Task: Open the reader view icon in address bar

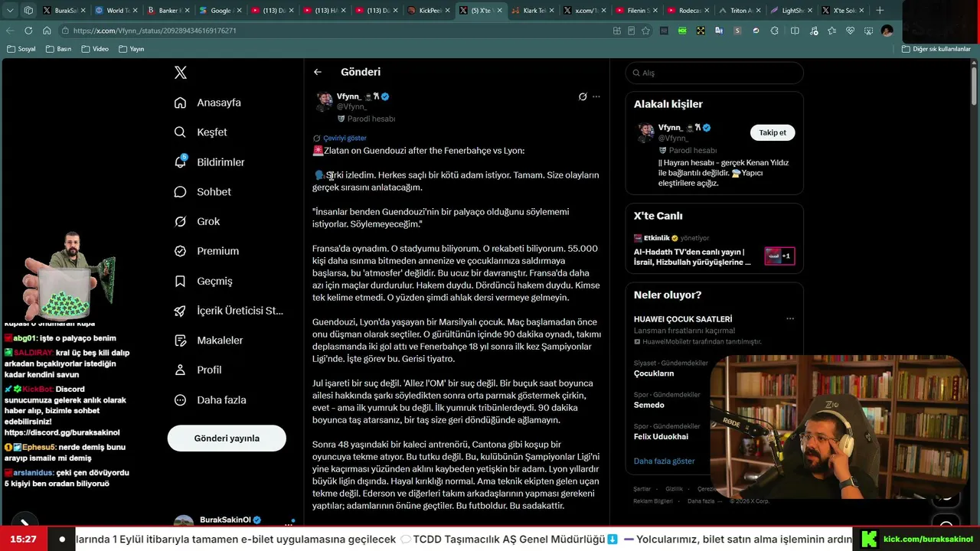Action: point(631,31)
